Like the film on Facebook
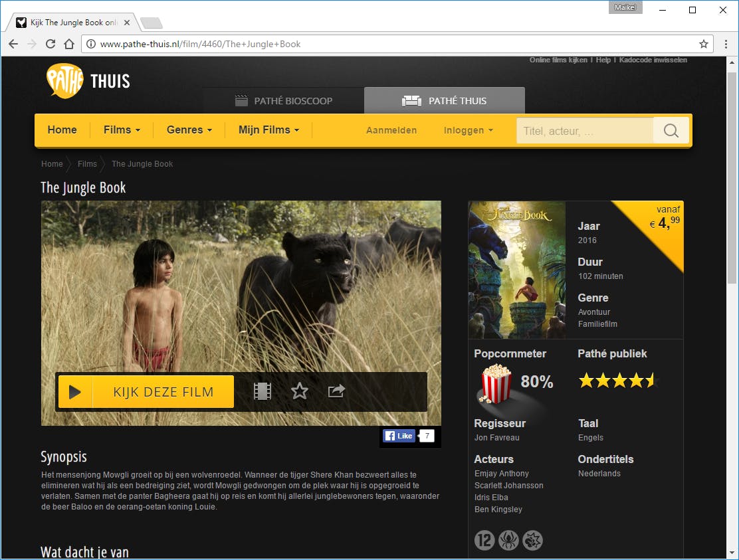The width and height of the screenshot is (739, 560). (399, 436)
